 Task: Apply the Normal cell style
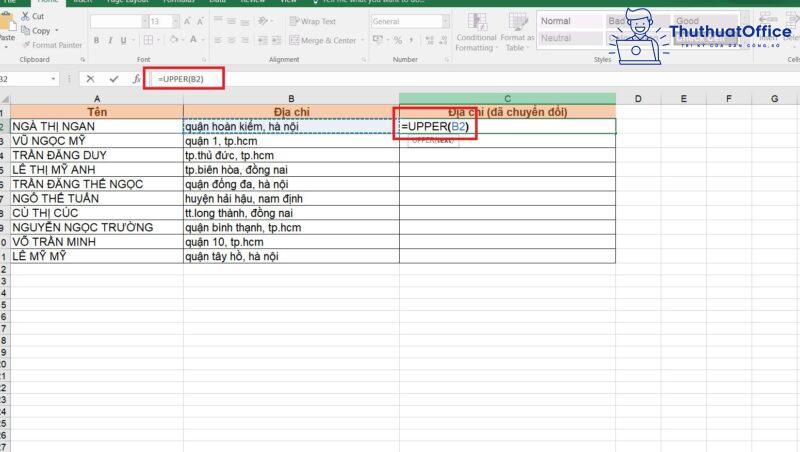[x=570, y=21]
